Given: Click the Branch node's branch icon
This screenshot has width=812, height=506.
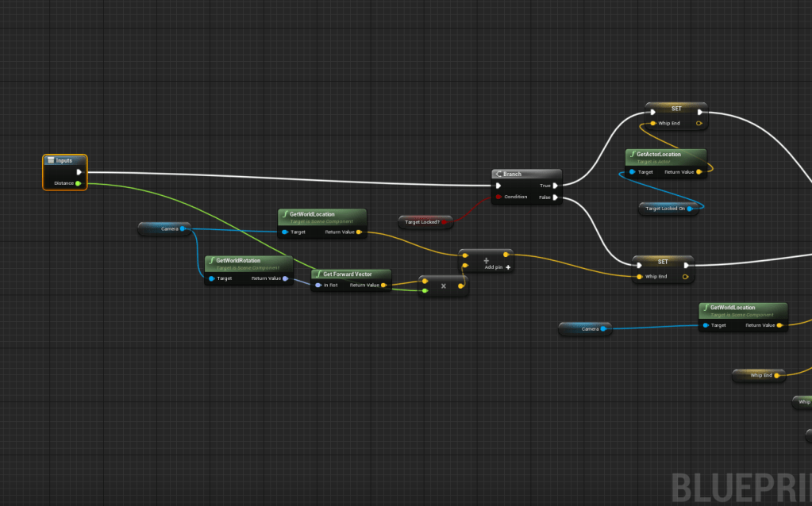Looking at the screenshot, I should (498, 174).
